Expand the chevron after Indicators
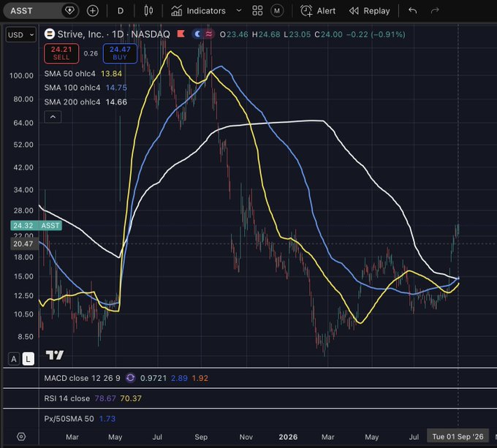 pos(239,11)
